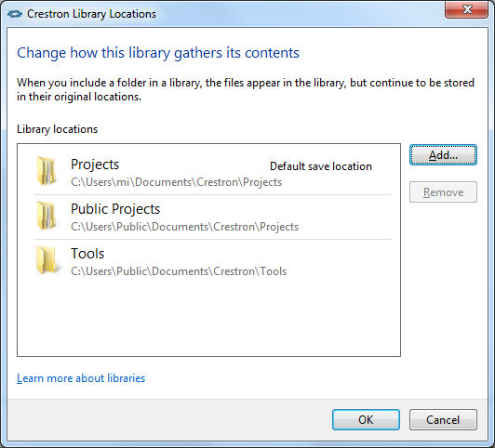The width and height of the screenshot is (495, 448).
Task: Click the Crestron Library Locations title text
Action: click(x=91, y=14)
